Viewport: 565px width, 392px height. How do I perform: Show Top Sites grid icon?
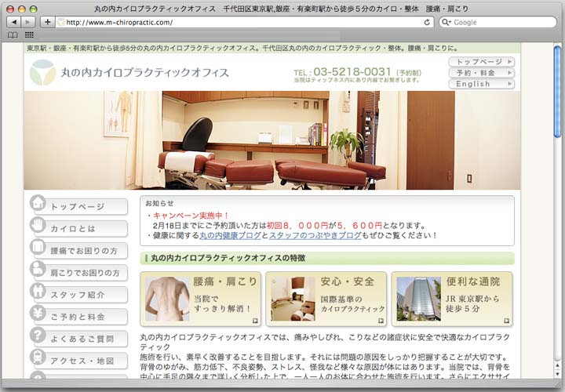click(x=29, y=35)
